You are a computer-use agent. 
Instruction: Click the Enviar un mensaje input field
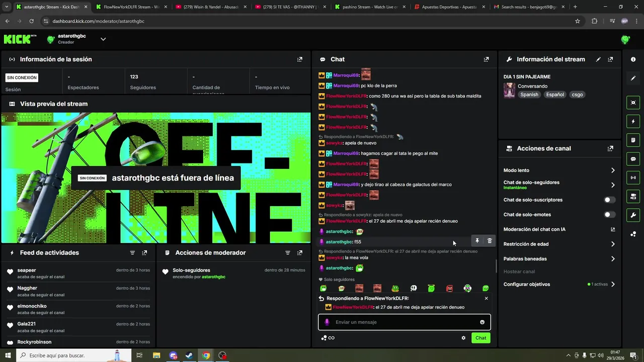(x=405, y=322)
